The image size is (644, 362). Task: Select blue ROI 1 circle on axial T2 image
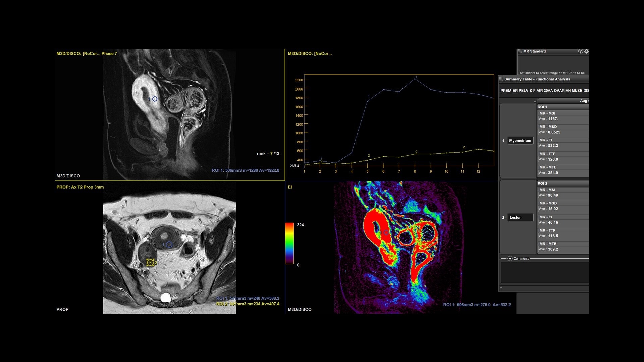pyautogui.click(x=169, y=245)
